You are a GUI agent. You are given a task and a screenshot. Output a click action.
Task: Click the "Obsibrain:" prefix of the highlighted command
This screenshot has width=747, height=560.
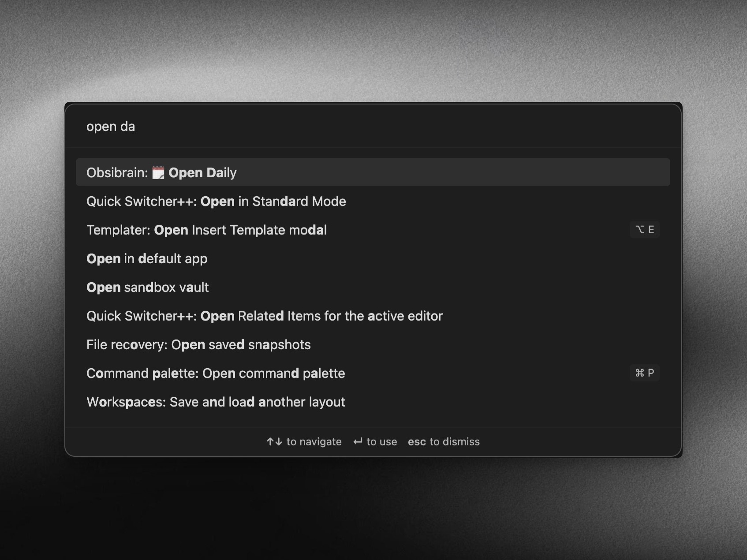tap(117, 173)
